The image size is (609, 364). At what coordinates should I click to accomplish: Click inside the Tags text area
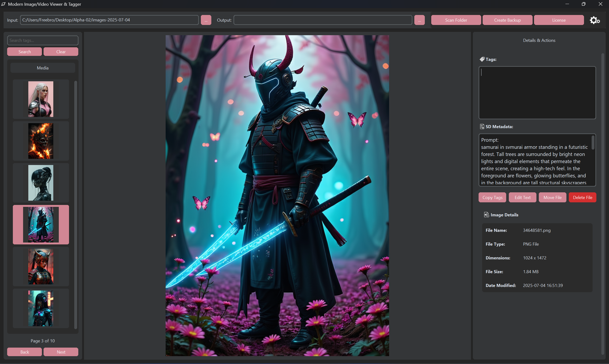537,93
